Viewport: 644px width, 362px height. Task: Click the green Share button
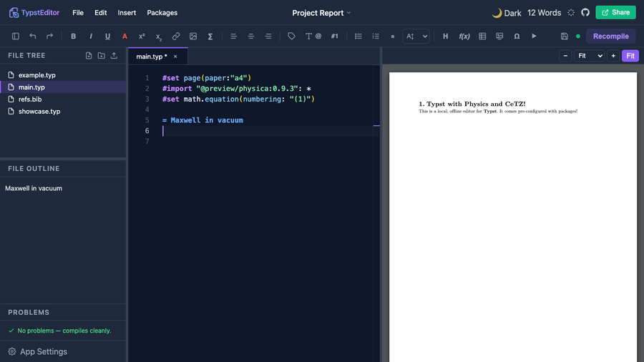click(x=615, y=12)
